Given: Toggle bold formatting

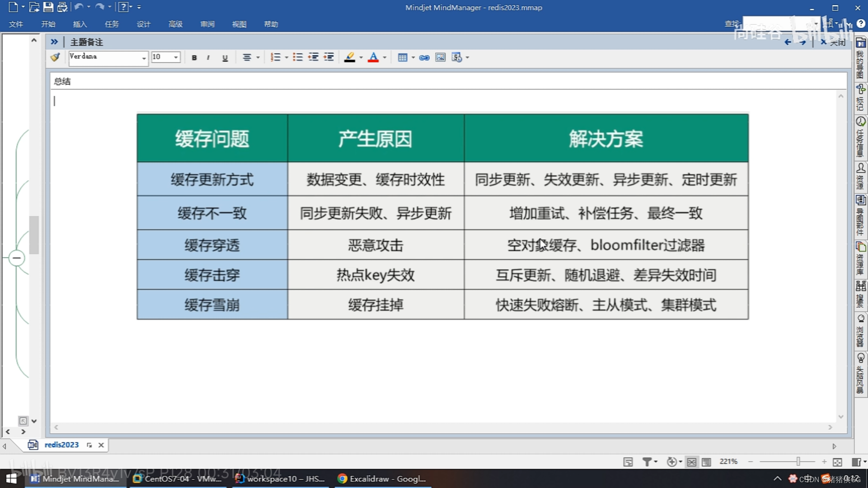Looking at the screenshot, I should (194, 57).
